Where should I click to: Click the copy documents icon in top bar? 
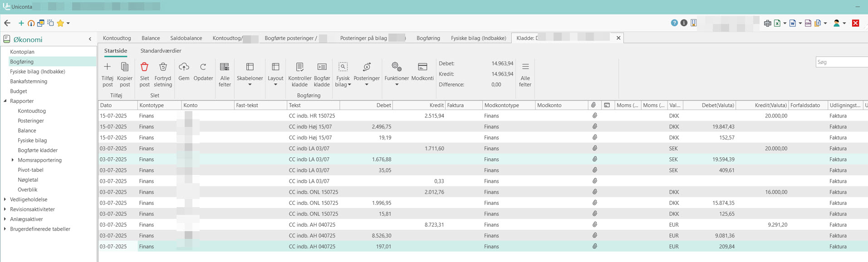pyautogui.click(x=818, y=23)
